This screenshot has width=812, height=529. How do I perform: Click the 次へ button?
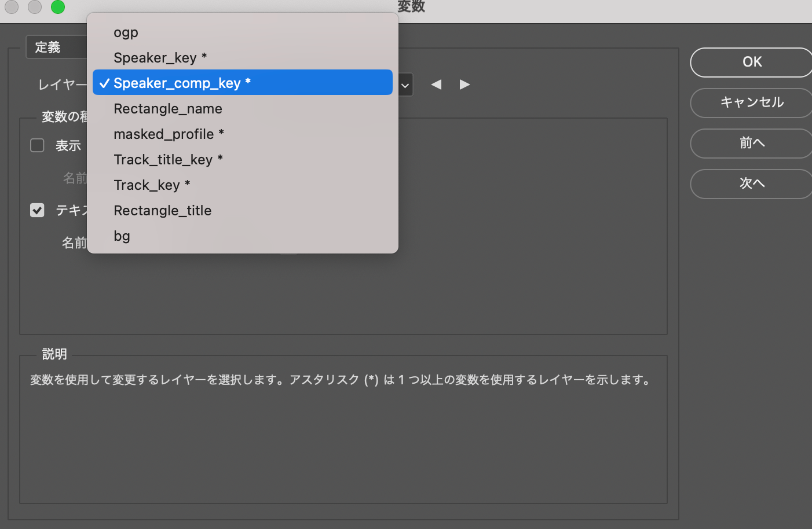pos(752,183)
